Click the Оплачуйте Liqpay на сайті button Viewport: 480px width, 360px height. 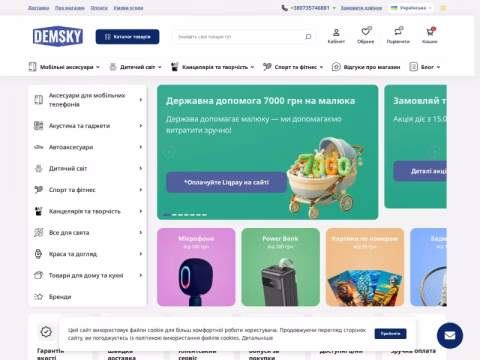(226, 182)
